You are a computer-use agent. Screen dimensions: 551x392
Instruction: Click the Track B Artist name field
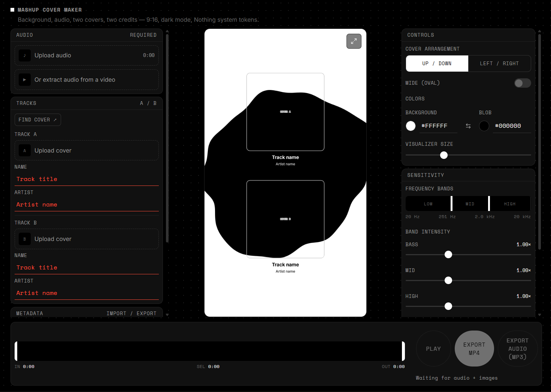tap(87, 293)
